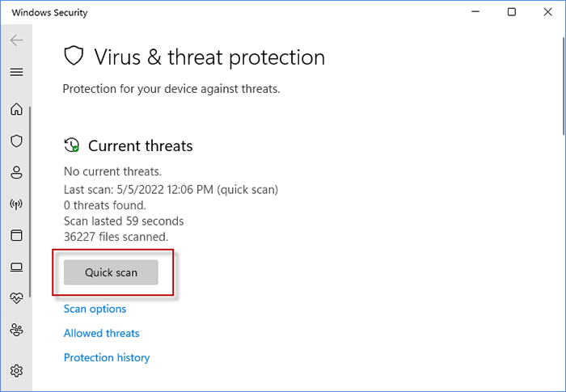This screenshot has height=392, width=566.
Task: Click the back arrow in the sidebar
Action: (16, 40)
